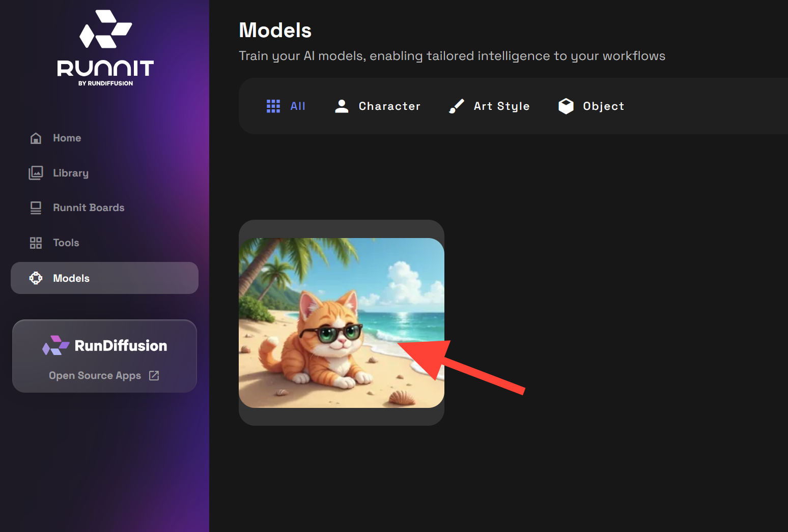Click the Character person icon

click(x=342, y=106)
